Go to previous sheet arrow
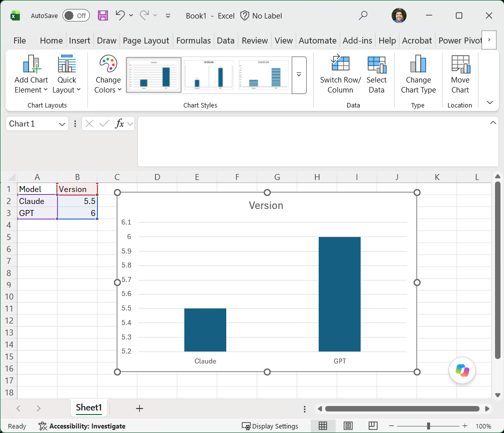Viewport: 504px width, 433px height. click(18, 408)
